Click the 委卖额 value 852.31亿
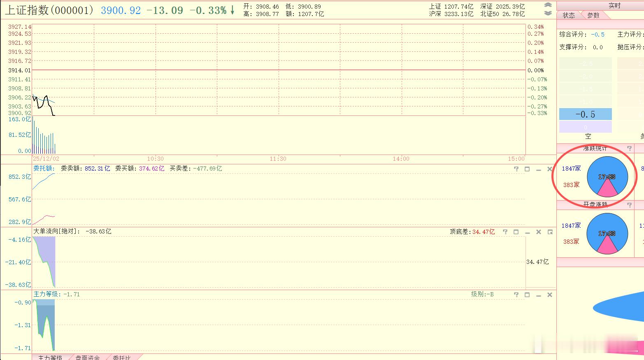The height and width of the screenshot is (360, 644). pyautogui.click(x=98, y=168)
